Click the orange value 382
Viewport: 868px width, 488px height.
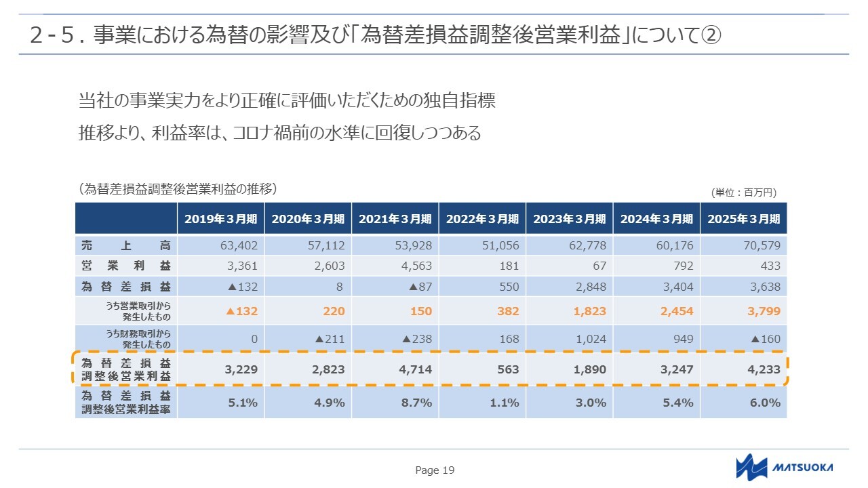[x=508, y=311]
